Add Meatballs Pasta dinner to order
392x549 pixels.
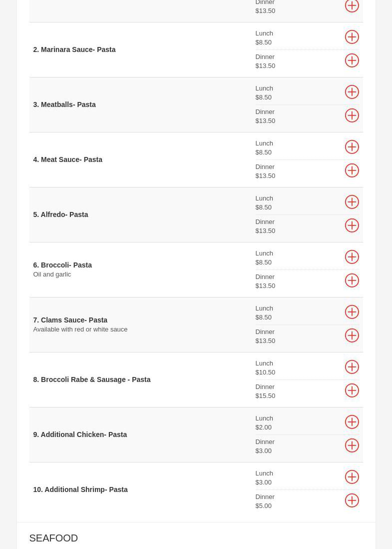[x=352, y=115]
